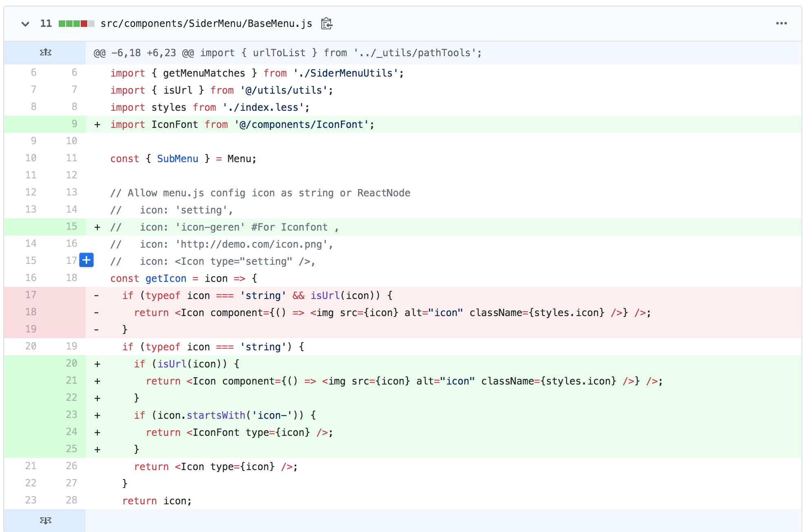Click new line number 9
The image size is (804, 532).
(74, 124)
